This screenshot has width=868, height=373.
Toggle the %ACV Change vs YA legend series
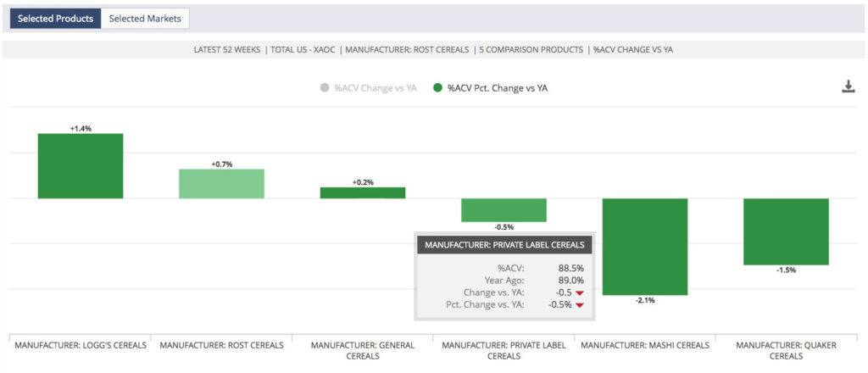point(369,87)
